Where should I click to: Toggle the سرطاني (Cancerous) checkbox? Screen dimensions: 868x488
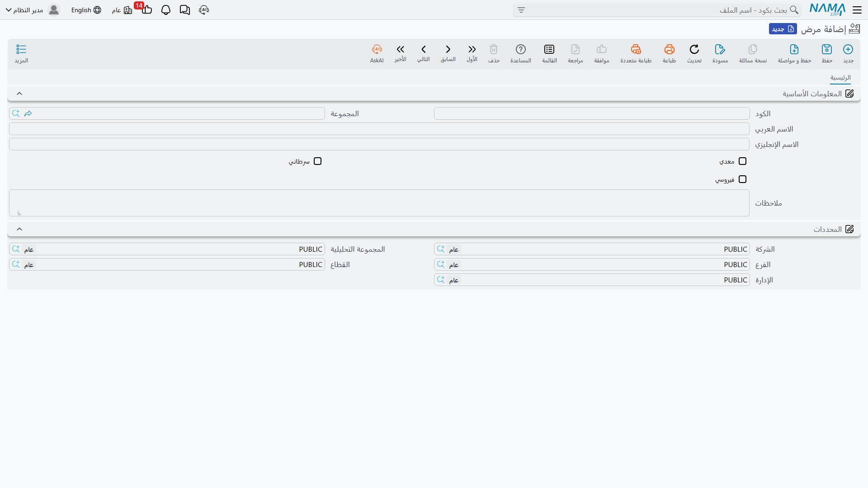(x=317, y=161)
